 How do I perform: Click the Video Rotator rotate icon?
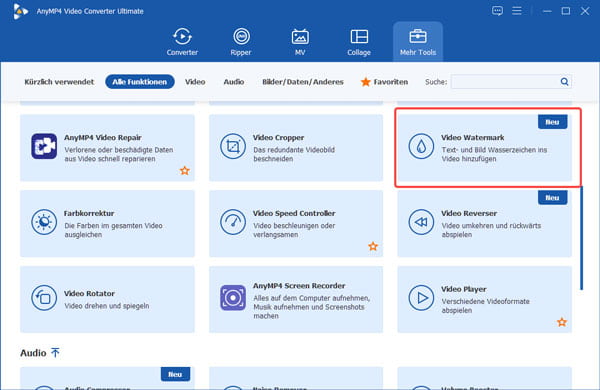pyautogui.click(x=44, y=297)
